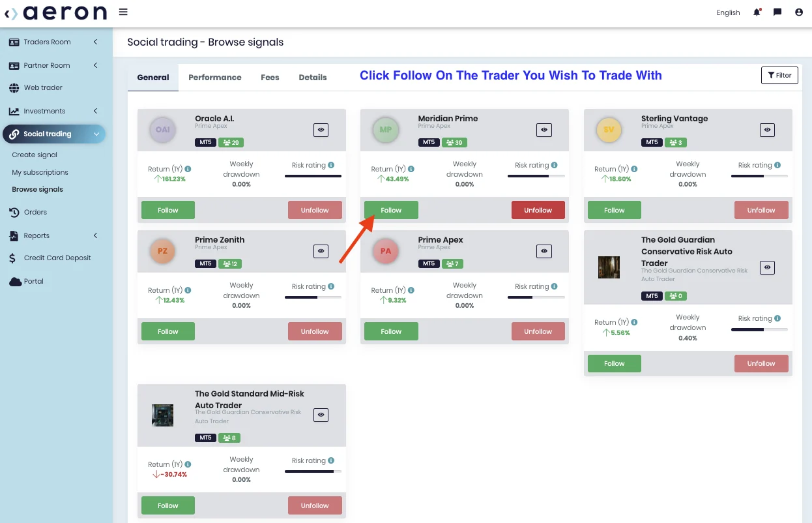Click the Risk rating info icon on Sterling Vantage

777,165
